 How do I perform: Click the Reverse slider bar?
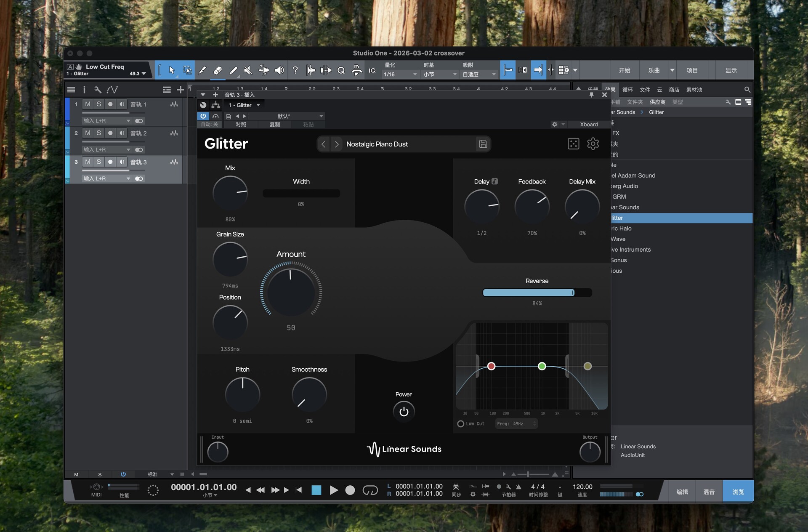click(537, 293)
